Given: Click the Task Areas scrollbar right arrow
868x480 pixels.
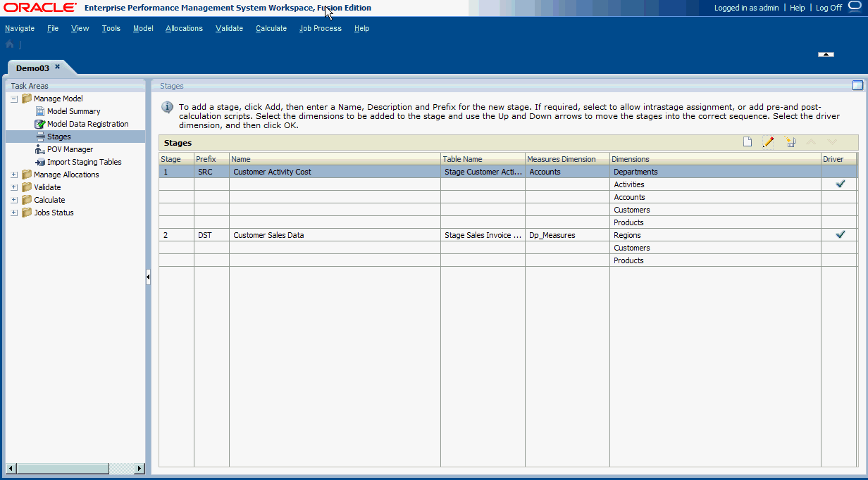Looking at the screenshot, I should 139,468.
